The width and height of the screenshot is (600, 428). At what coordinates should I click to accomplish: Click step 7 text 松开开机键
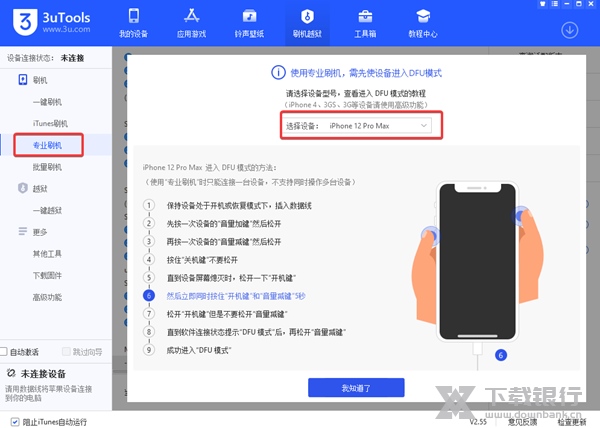click(x=227, y=314)
